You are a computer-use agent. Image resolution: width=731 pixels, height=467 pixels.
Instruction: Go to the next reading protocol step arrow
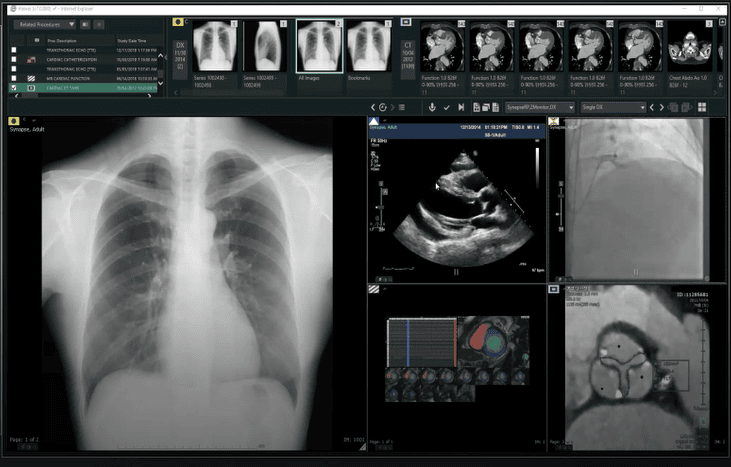[661, 108]
